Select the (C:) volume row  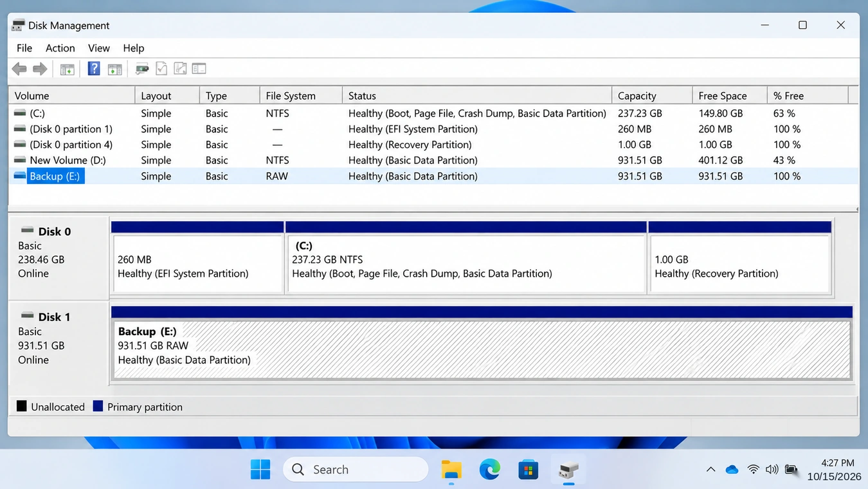(433, 113)
